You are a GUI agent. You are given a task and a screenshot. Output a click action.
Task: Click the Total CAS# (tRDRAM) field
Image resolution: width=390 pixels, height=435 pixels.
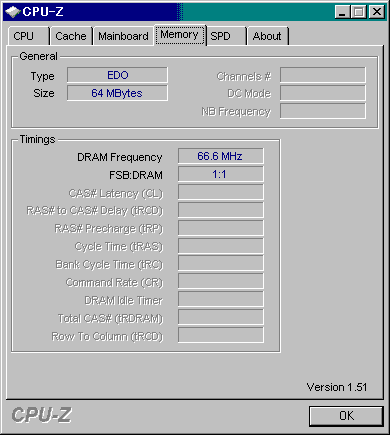(x=221, y=318)
